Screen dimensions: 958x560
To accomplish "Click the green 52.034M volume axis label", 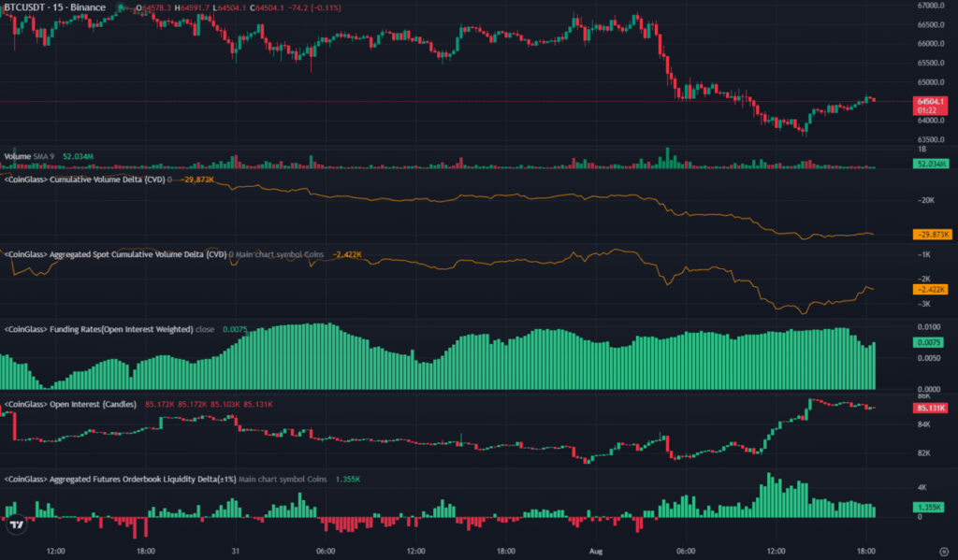I will 930,164.
